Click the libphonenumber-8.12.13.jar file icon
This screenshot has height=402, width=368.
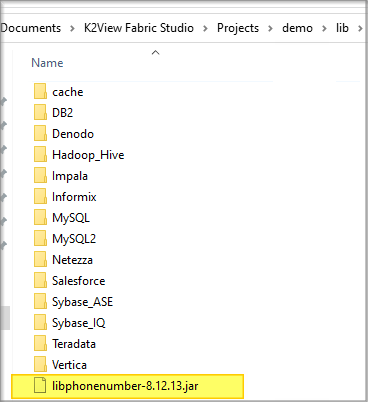pos(40,386)
